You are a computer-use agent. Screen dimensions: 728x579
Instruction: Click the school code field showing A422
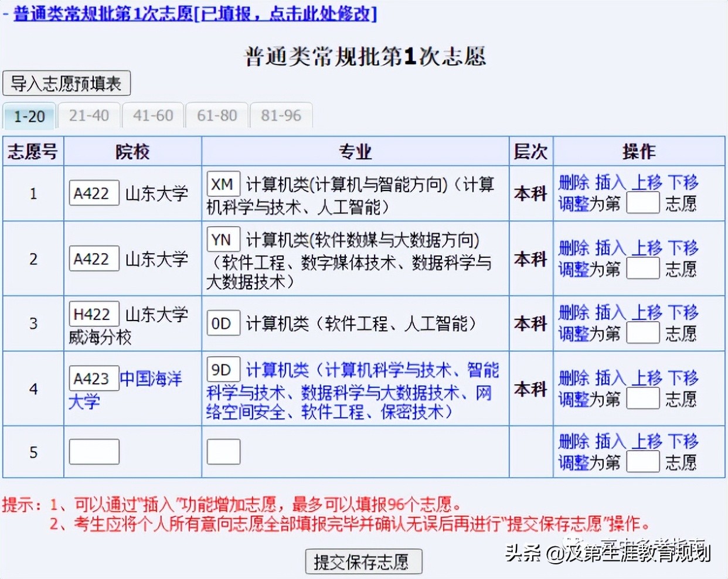point(93,193)
